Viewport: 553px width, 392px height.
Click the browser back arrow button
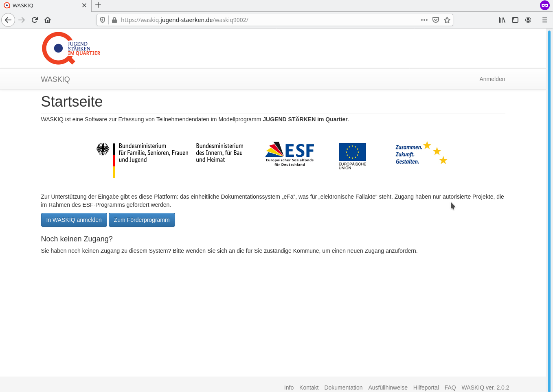pos(8,20)
